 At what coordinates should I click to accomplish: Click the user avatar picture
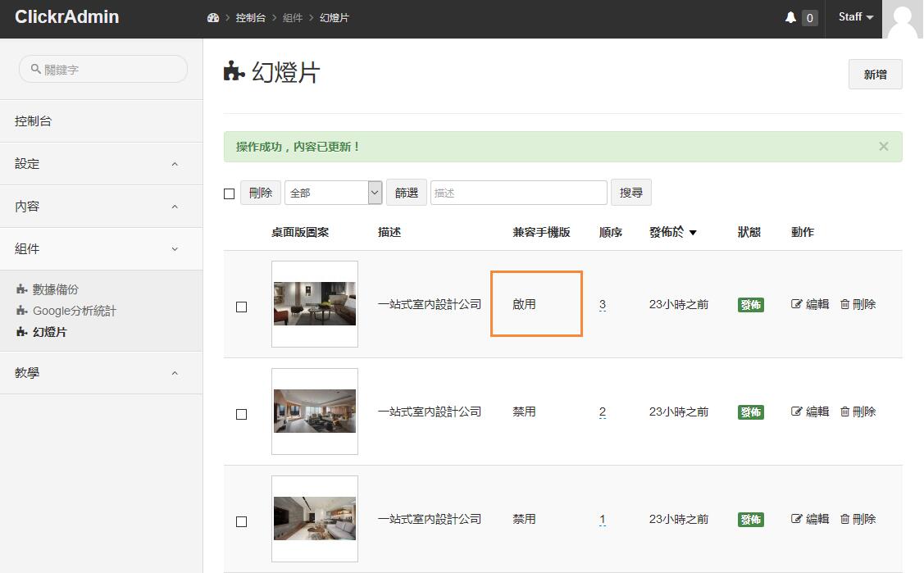pyautogui.click(x=902, y=20)
